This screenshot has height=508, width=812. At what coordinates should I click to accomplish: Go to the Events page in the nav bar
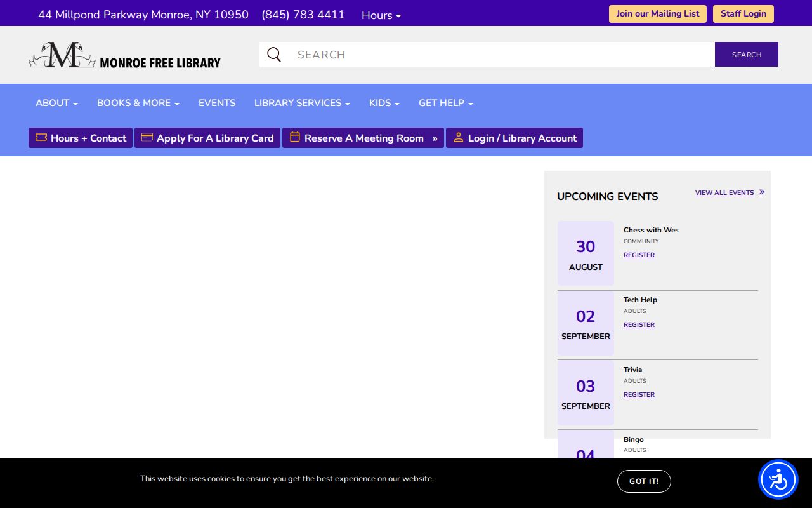[217, 103]
